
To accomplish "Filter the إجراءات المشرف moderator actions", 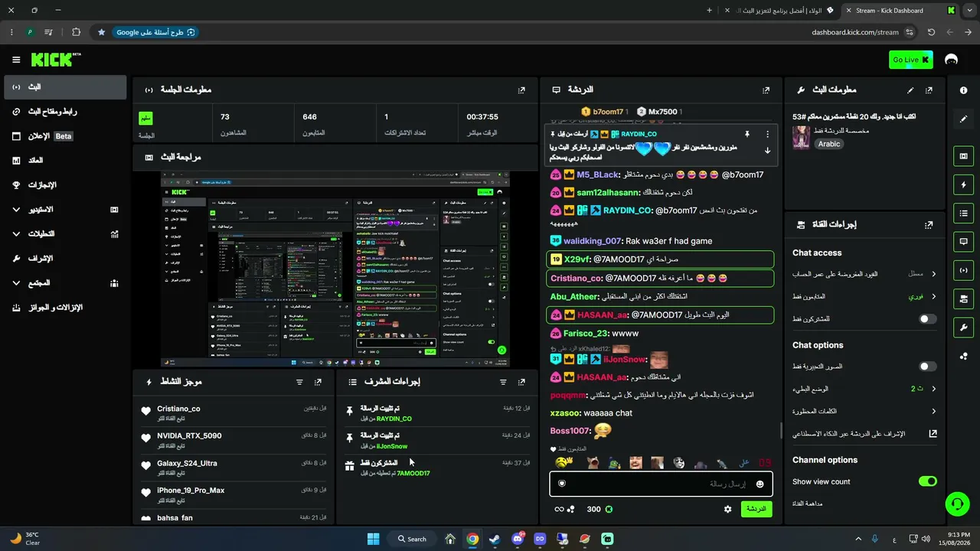I will 503,382.
